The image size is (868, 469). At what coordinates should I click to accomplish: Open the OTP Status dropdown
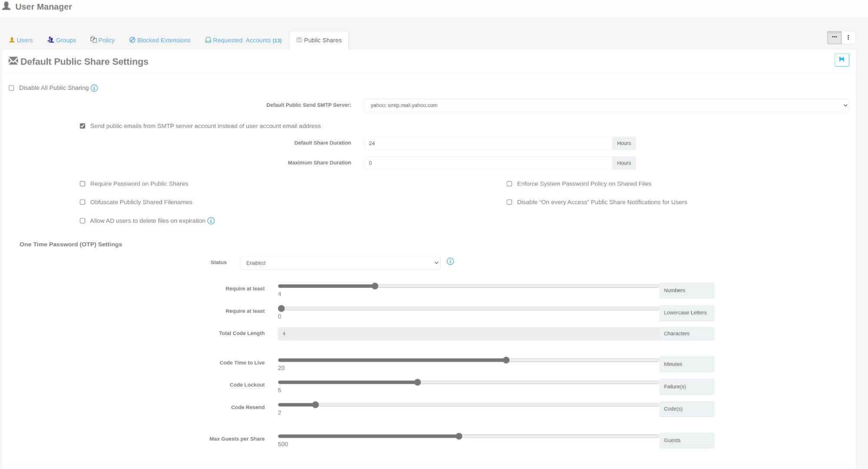pos(340,263)
